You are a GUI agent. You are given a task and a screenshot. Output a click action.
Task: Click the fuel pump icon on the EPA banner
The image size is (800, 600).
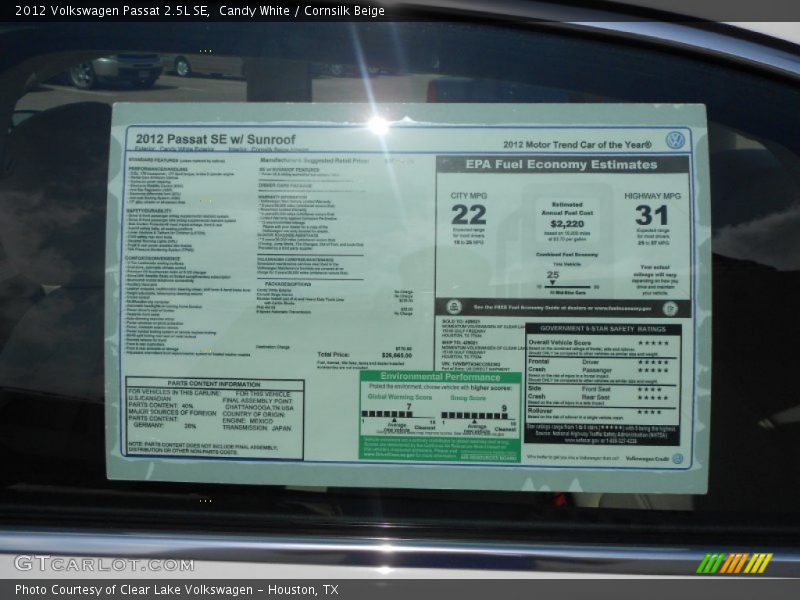pos(454,305)
